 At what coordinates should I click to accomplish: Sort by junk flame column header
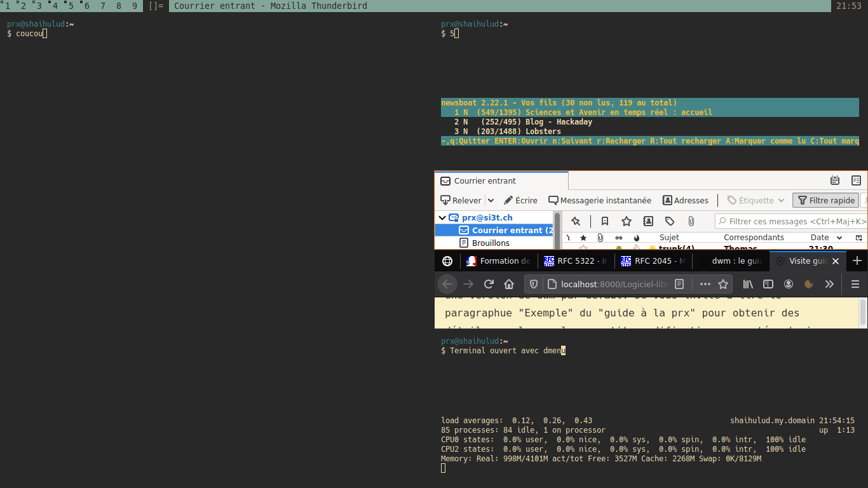pyautogui.click(x=637, y=238)
